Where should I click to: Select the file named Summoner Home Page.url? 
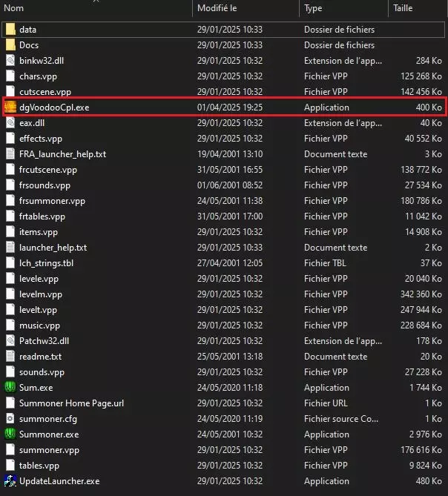(x=71, y=403)
